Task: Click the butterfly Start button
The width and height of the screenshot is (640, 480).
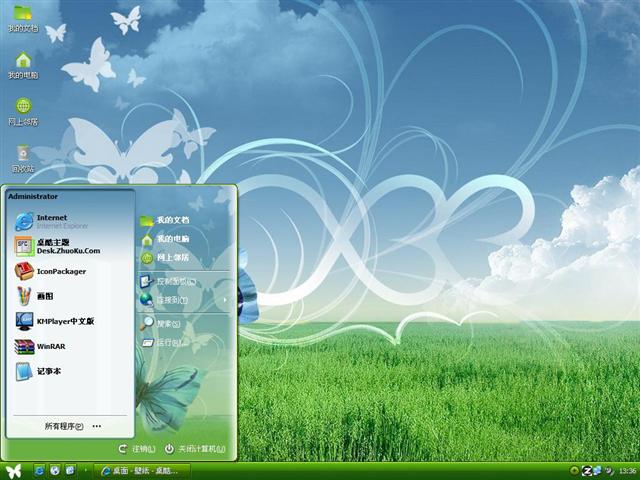Action: (13, 470)
